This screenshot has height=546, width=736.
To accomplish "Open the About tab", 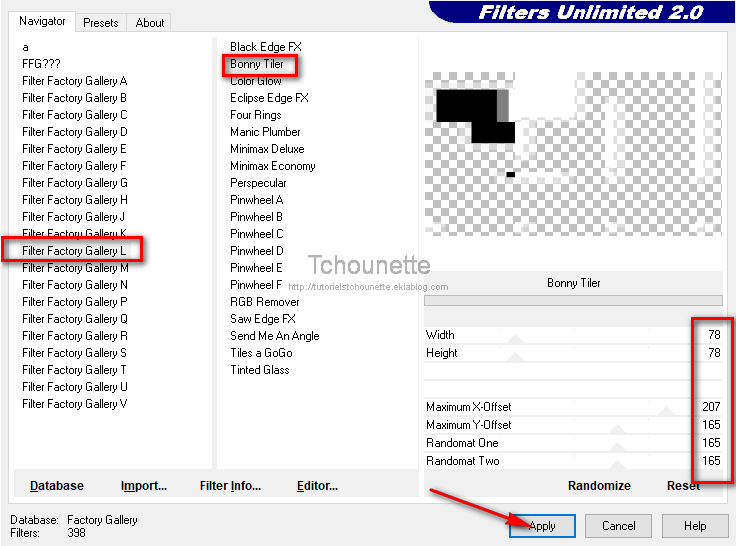I will pyautogui.click(x=150, y=22).
